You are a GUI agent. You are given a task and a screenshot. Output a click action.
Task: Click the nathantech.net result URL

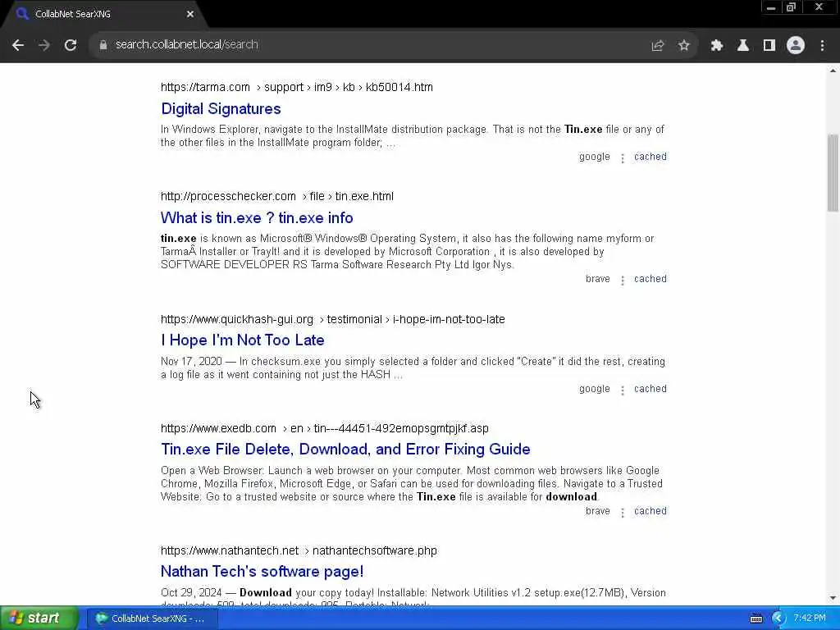coord(299,550)
